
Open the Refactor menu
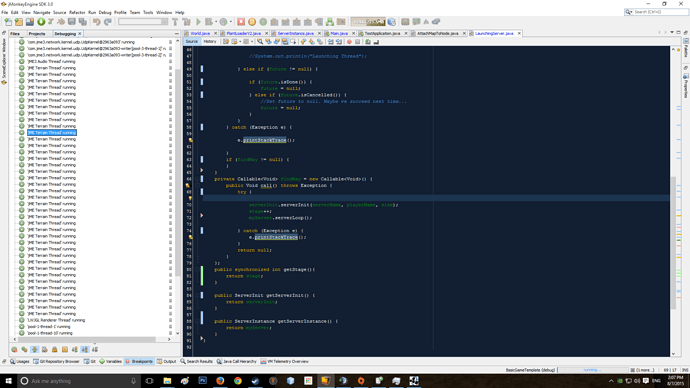tap(77, 12)
